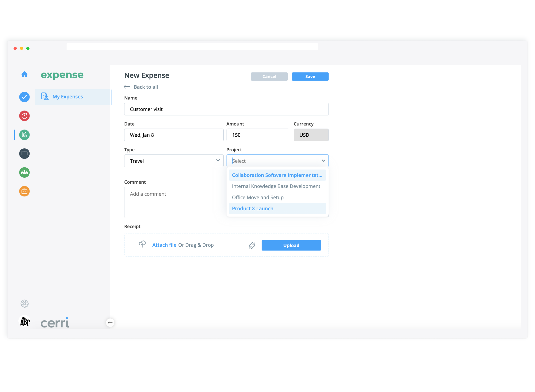Open the orange briefcase app icon

tap(24, 191)
